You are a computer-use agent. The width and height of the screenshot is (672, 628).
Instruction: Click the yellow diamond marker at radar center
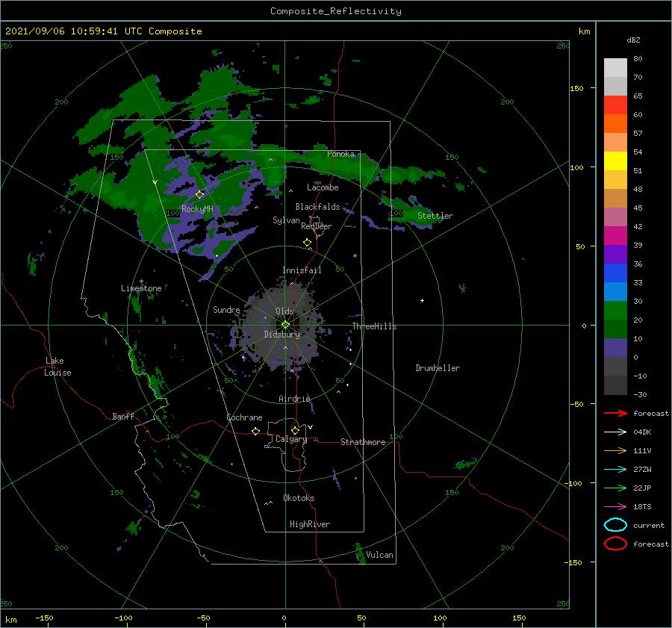285,325
